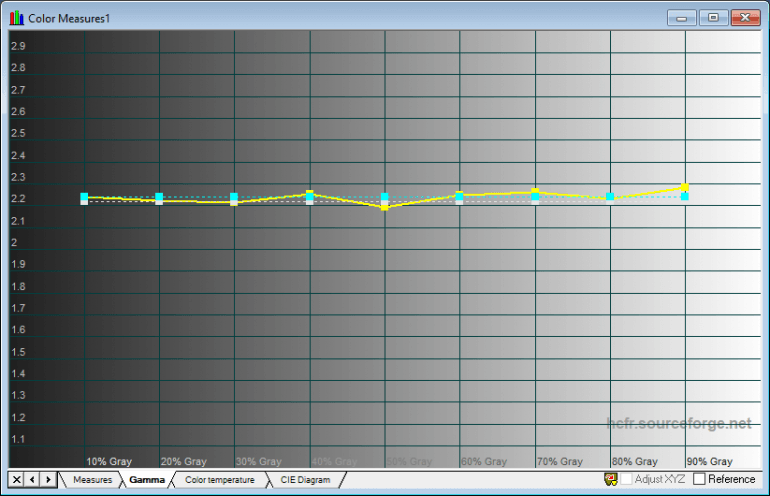770x496 pixels.
Task: Click the shield icon beside Adjust XYZ
Action: [x=610, y=480]
